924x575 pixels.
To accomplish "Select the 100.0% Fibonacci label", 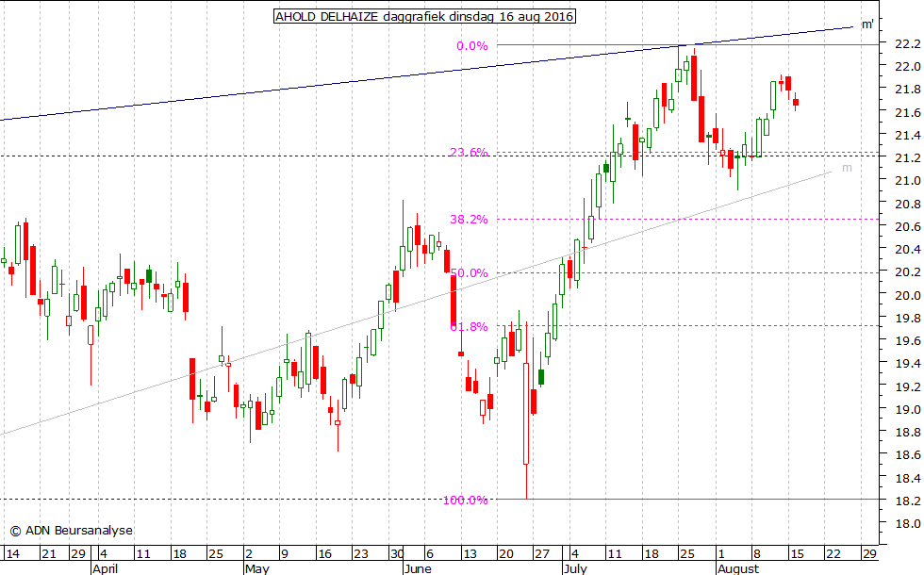I will 466,501.
